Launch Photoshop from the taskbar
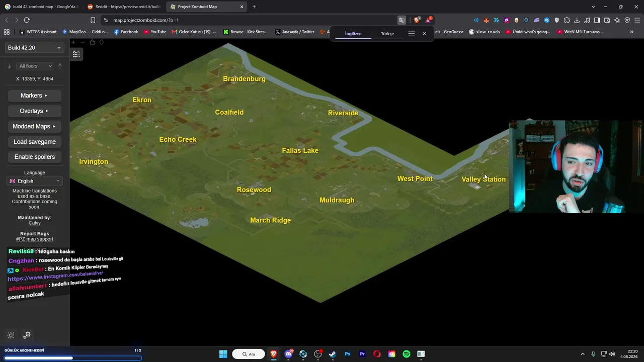Image resolution: width=644 pixels, height=362 pixels. (x=347, y=354)
